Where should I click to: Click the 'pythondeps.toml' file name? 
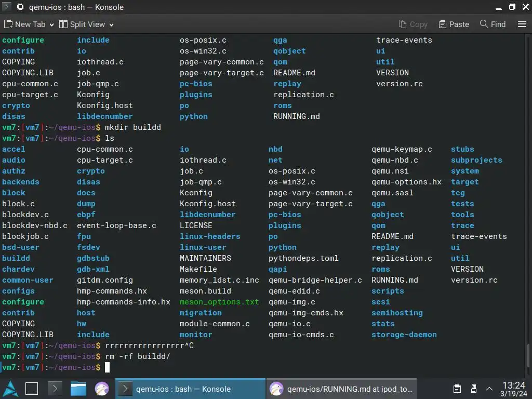coord(303,258)
